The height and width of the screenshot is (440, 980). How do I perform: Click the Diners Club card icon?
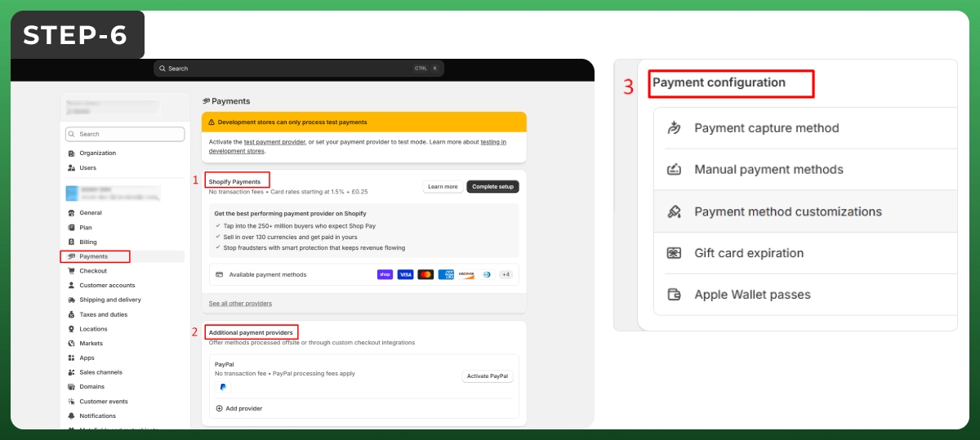coord(487,275)
